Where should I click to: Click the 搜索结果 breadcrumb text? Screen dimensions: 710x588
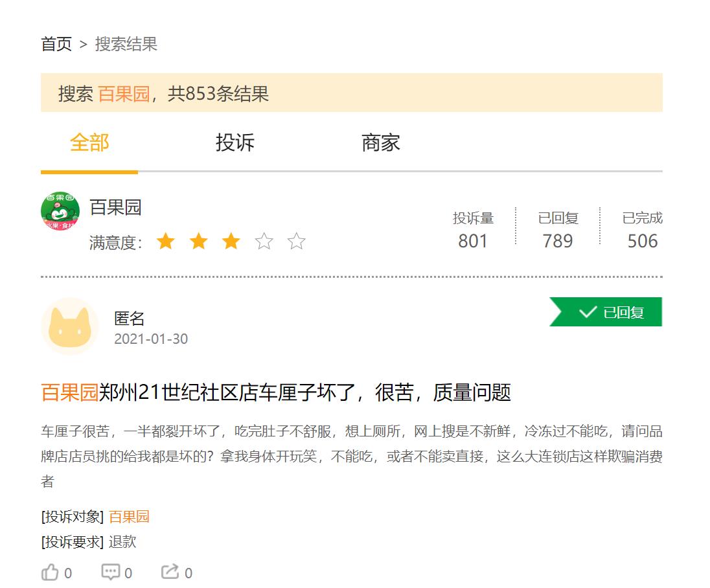pyautogui.click(x=126, y=44)
